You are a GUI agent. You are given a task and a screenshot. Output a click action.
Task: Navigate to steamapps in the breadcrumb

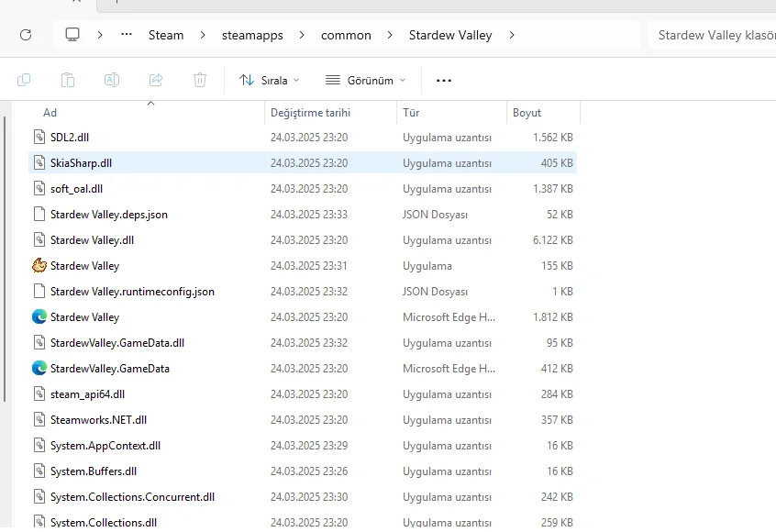[252, 35]
